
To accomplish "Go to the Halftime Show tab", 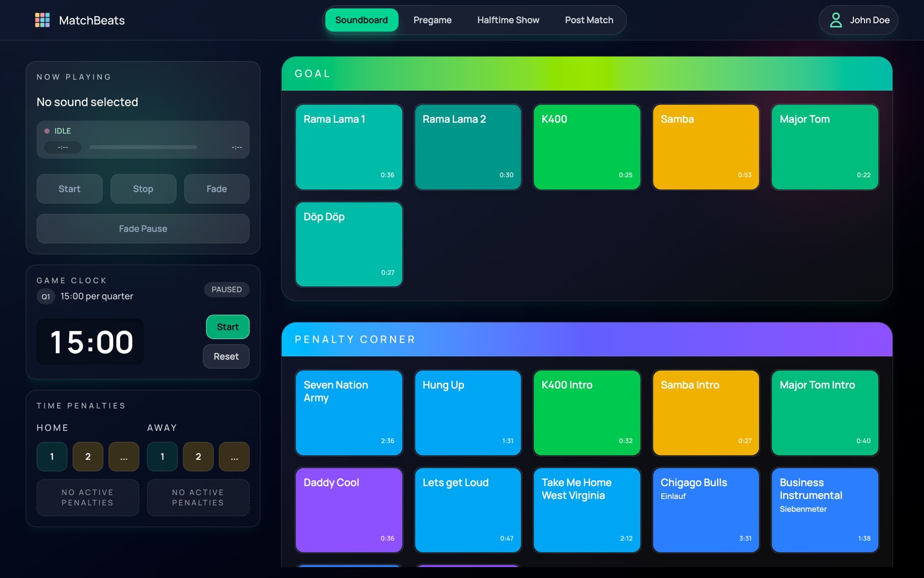I will (x=508, y=20).
